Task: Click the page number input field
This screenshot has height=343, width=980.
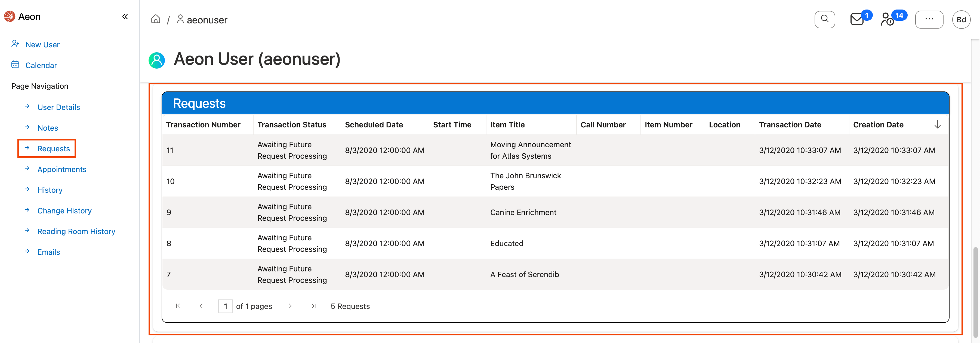Action: click(225, 306)
